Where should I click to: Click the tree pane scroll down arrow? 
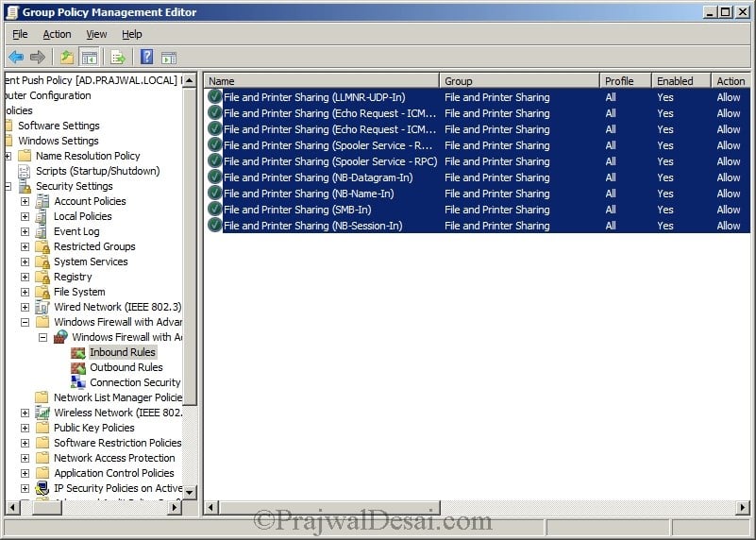[190, 492]
